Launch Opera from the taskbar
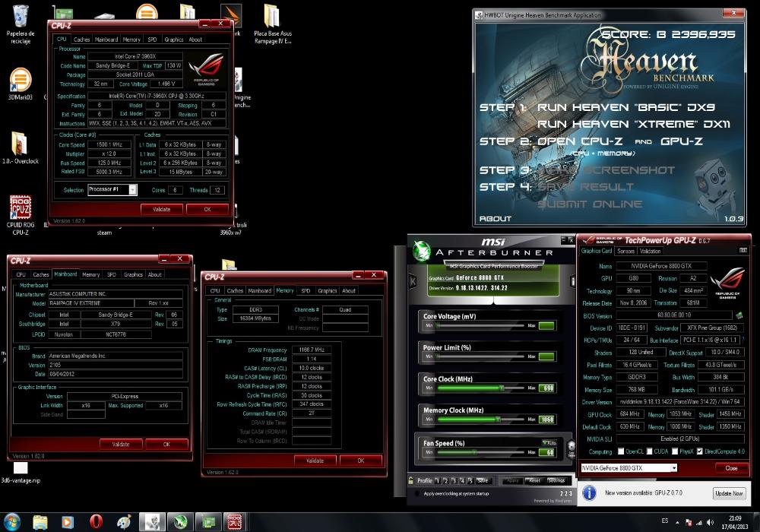This screenshot has width=760, height=532. 96,522
